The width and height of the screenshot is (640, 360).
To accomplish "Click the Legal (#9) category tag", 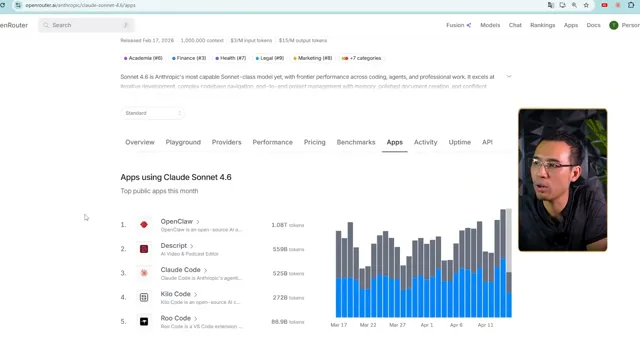I will (269, 58).
